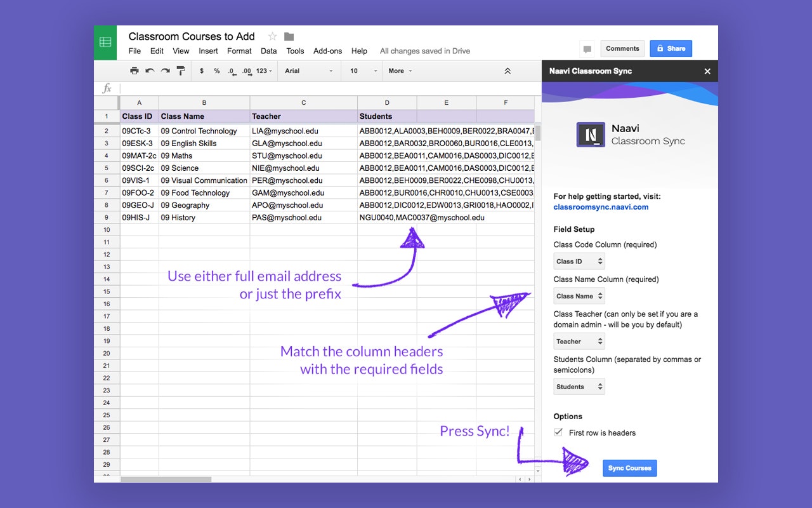Select cell GAM@myschool.edu

[x=304, y=193]
